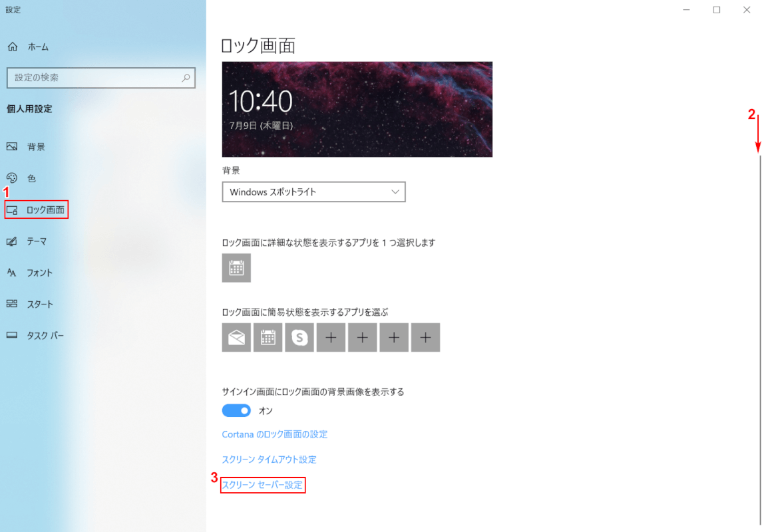
Task: Click the search magnifier icon
Action: (186, 78)
